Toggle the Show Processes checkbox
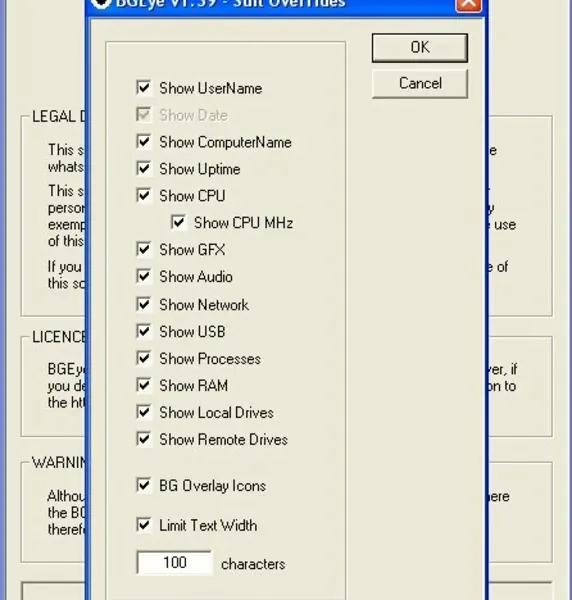 [144, 359]
